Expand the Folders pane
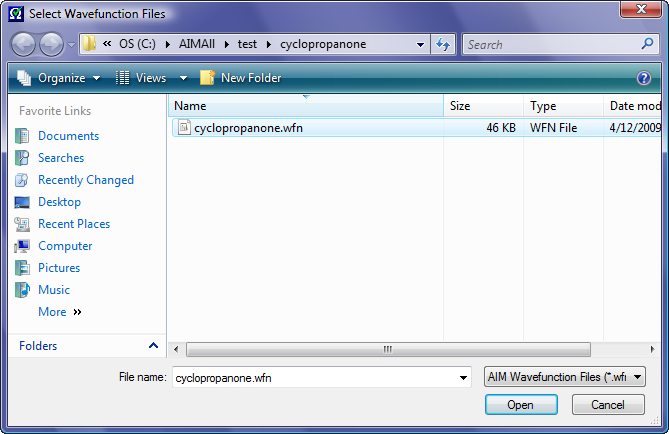The height and width of the screenshot is (434, 669). coord(153,346)
